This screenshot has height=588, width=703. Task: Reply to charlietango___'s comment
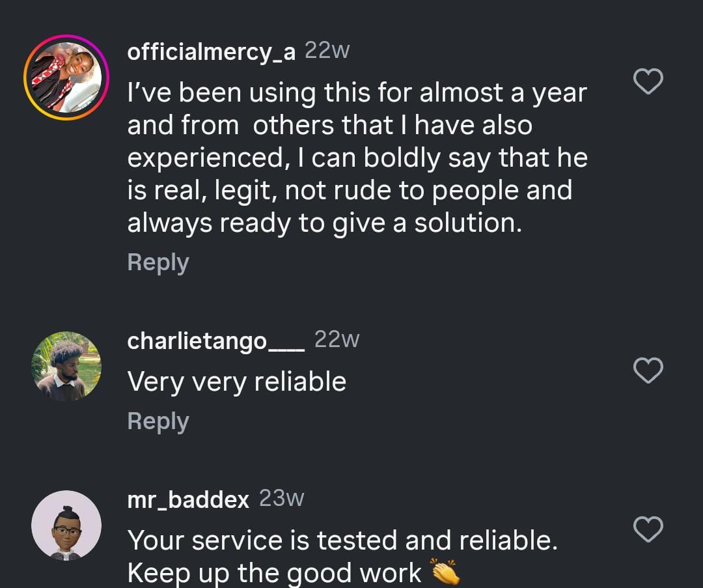pyautogui.click(x=158, y=421)
